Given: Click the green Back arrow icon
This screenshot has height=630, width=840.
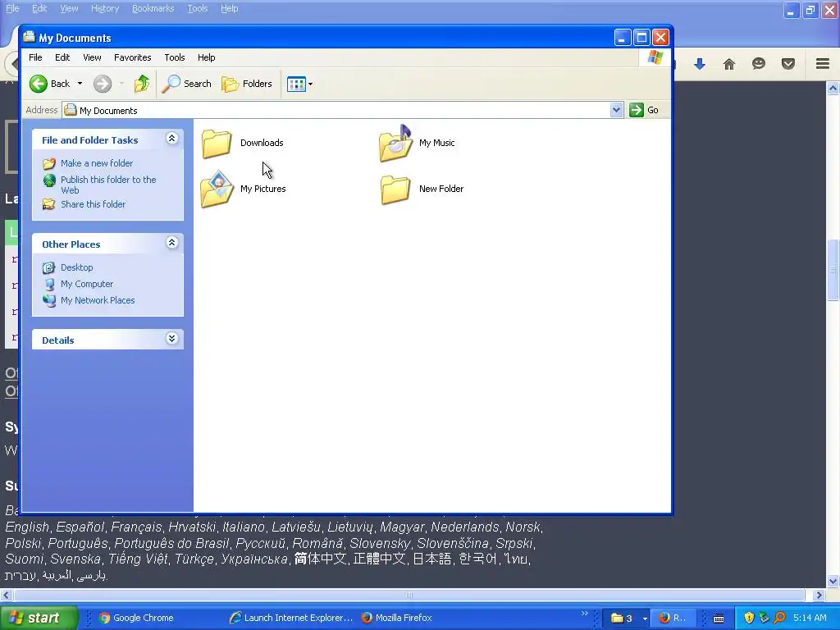Looking at the screenshot, I should pos(39,84).
